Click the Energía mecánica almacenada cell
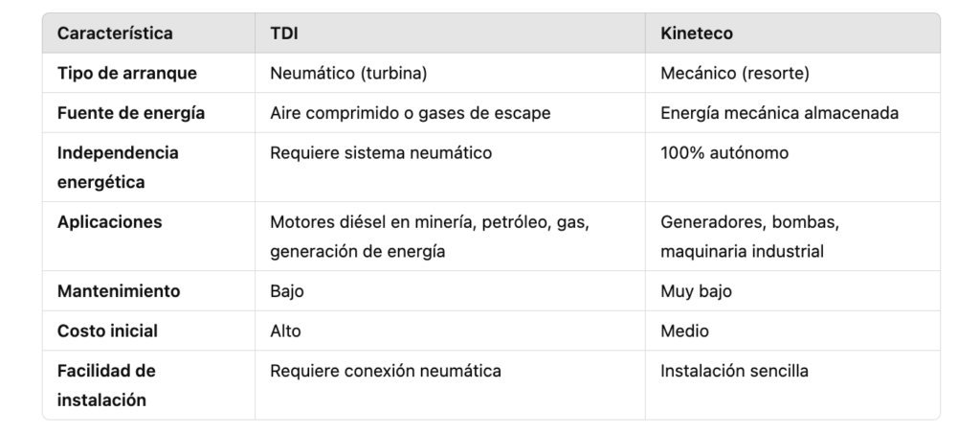This screenshot has width=980, height=434. coord(779,113)
